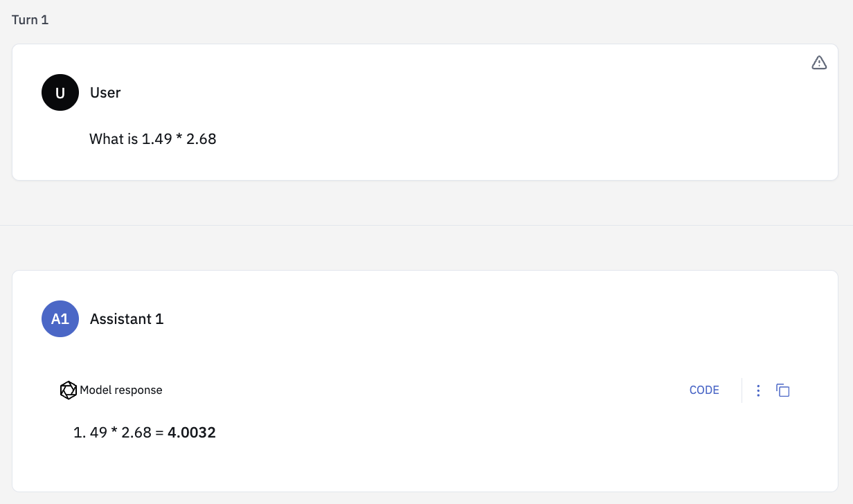
Task: Click the "Turn 1" heading
Action: click(x=30, y=19)
